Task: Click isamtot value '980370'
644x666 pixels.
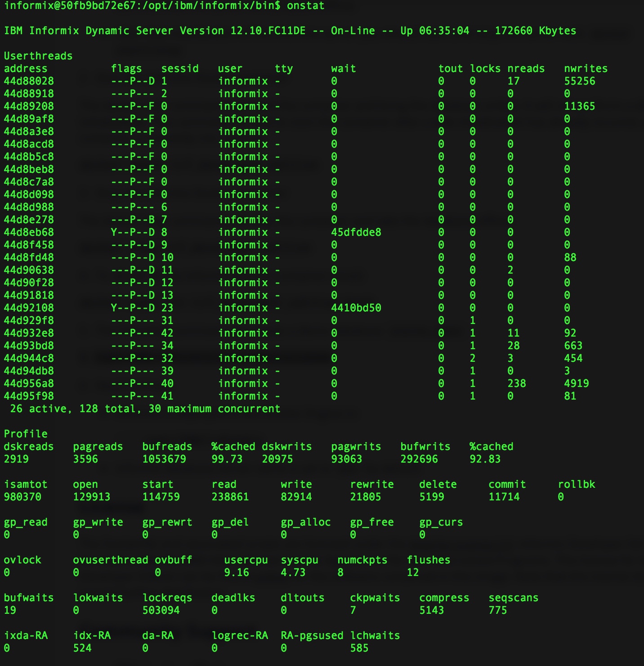Action: pyautogui.click(x=22, y=497)
